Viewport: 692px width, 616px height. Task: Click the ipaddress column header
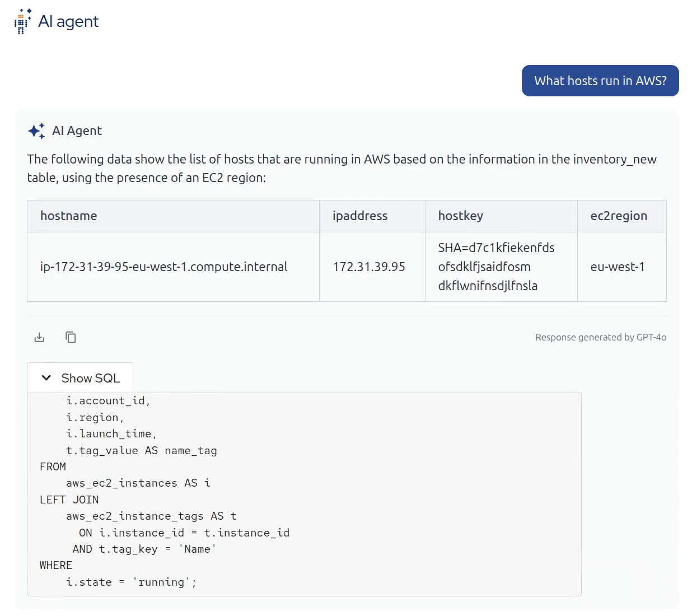point(360,216)
